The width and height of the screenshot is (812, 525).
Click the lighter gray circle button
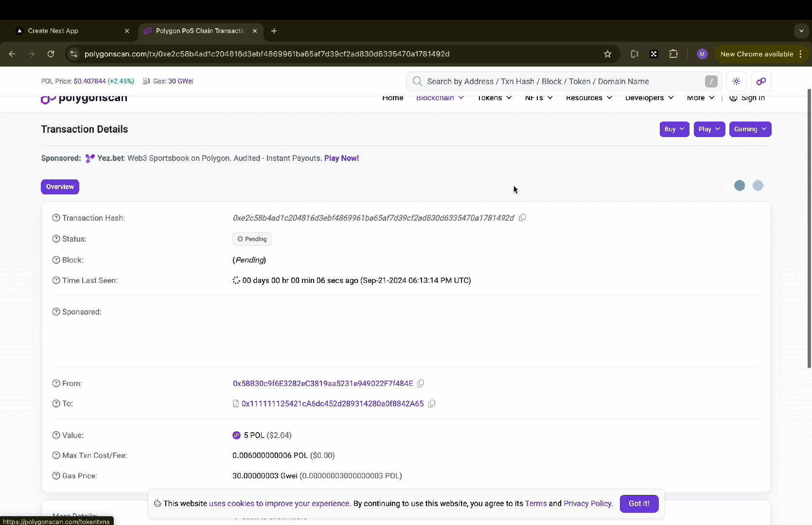click(x=758, y=186)
